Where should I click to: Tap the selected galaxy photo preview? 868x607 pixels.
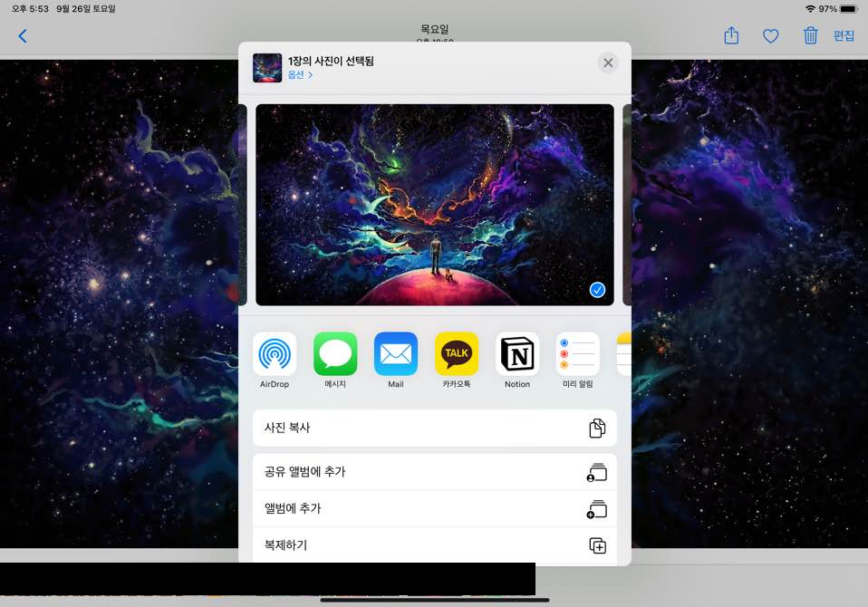(435, 205)
